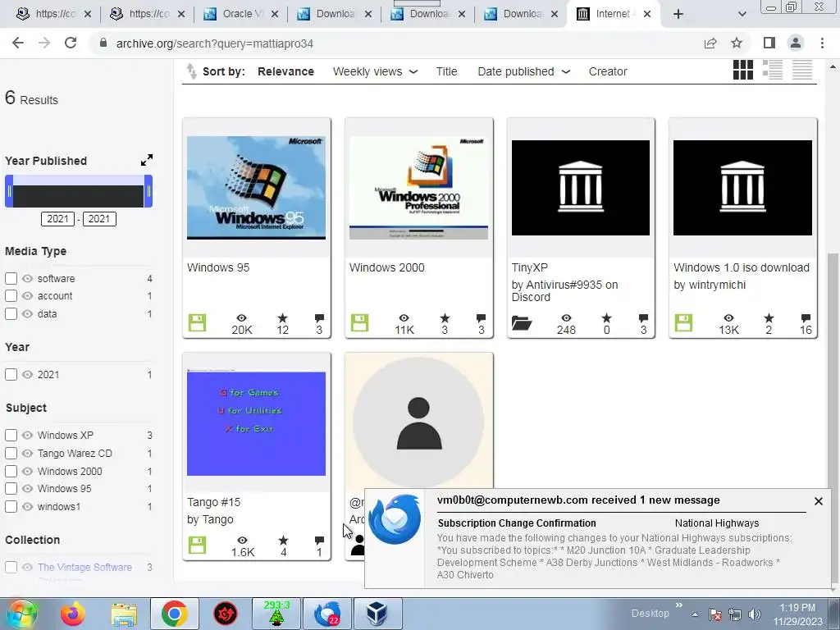Check the Windows XP subject filter
The height and width of the screenshot is (630, 840).
[x=11, y=435]
